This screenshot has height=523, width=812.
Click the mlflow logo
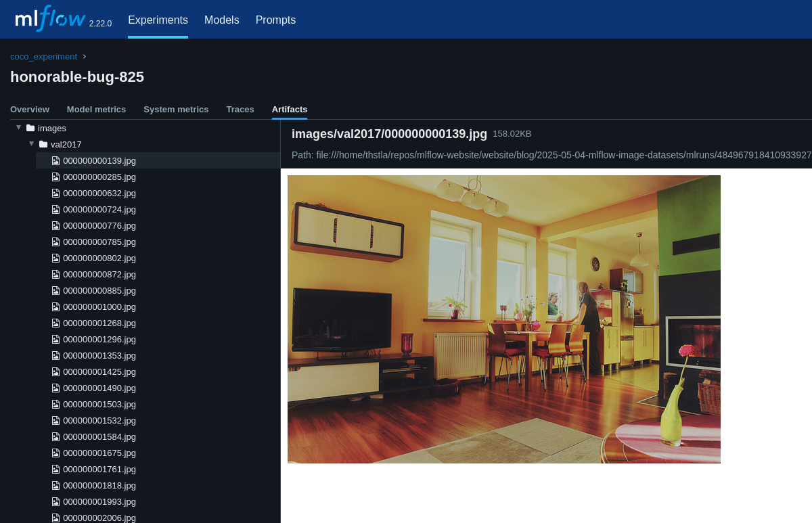(x=49, y=18)
